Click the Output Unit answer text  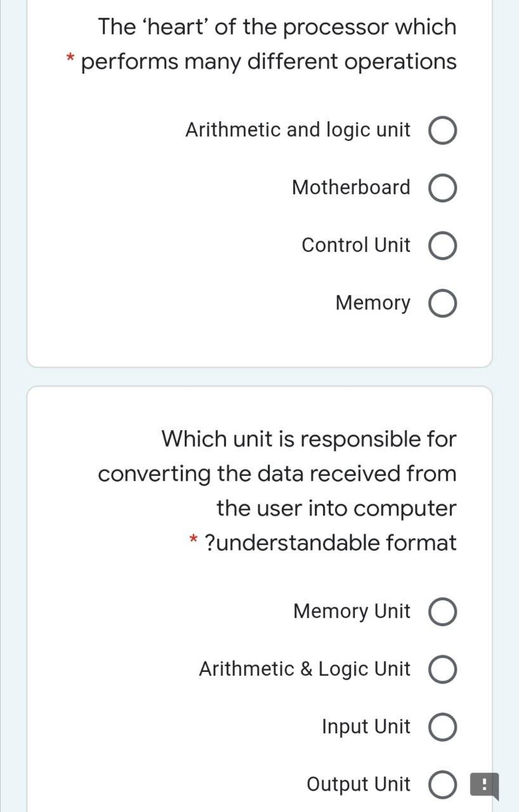click(x=358, y=784)
